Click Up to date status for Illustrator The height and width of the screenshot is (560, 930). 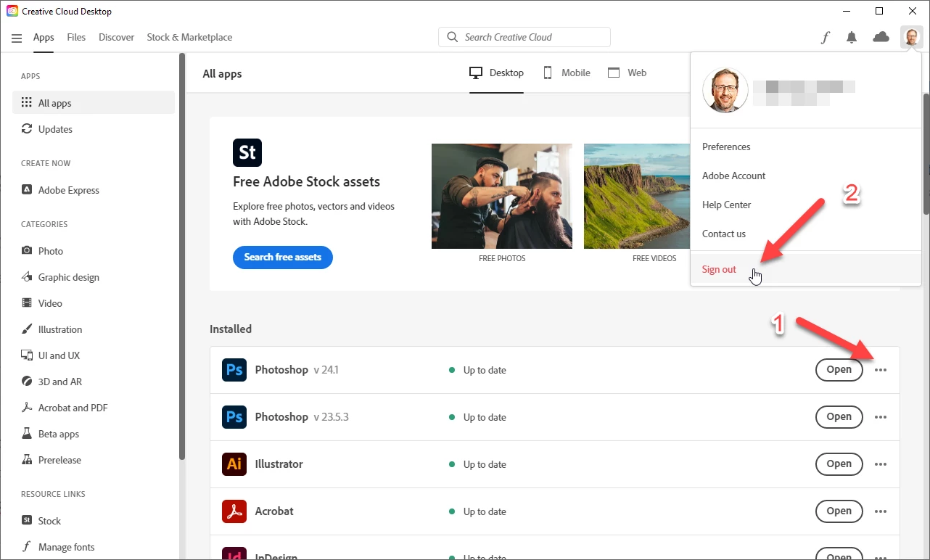point(477,464)
